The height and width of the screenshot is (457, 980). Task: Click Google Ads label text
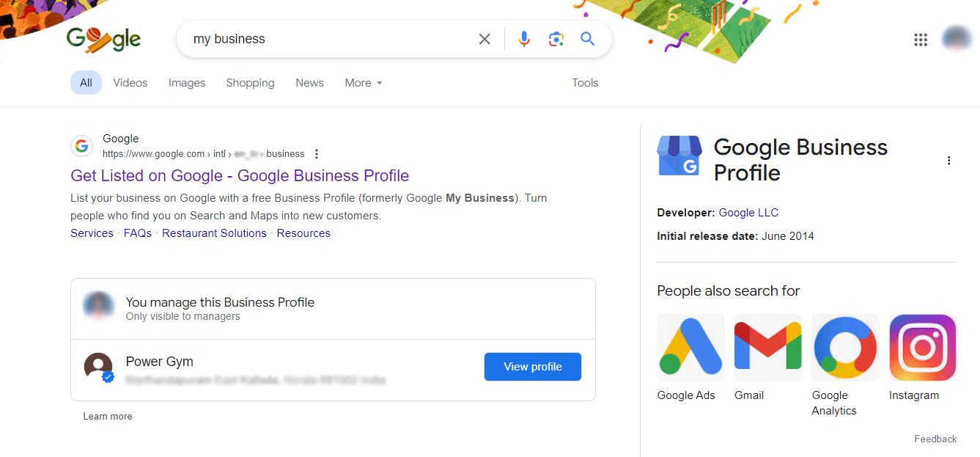pyautogui.click(x=686, y=395)
